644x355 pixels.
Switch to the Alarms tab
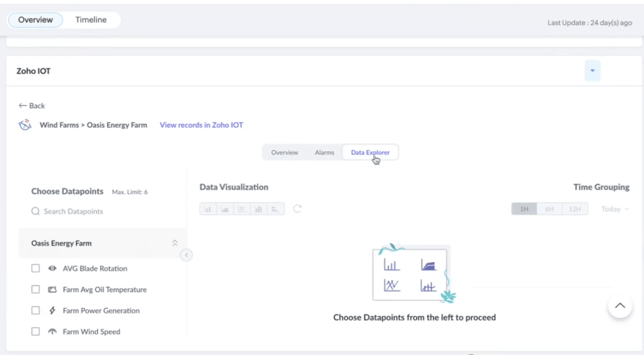coord(324,152)
